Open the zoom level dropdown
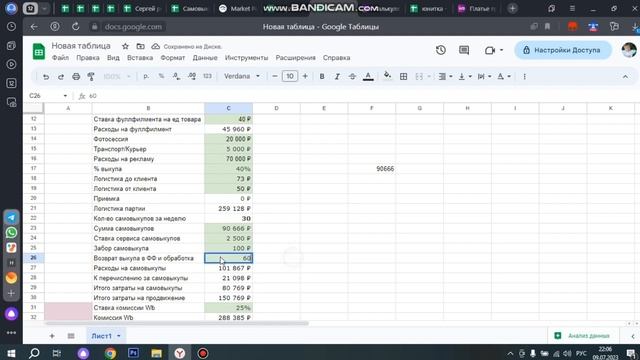640x360 pixels. pos(117,76)
